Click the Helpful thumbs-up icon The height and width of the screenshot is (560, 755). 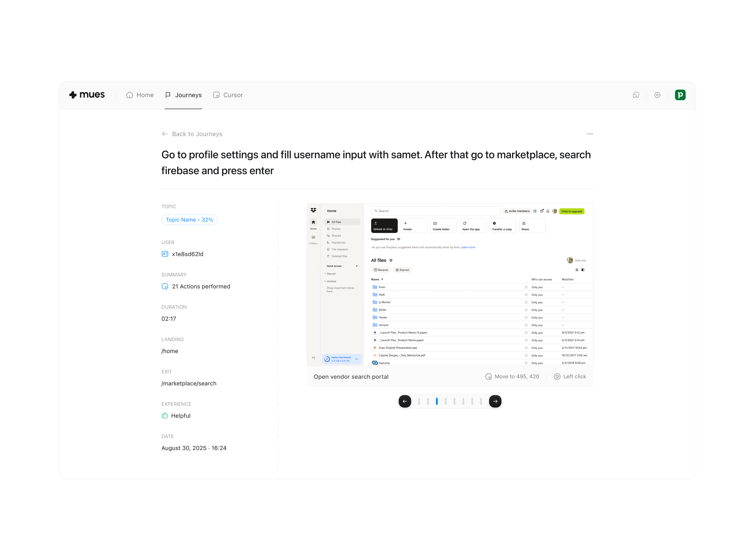coord(165,416)
